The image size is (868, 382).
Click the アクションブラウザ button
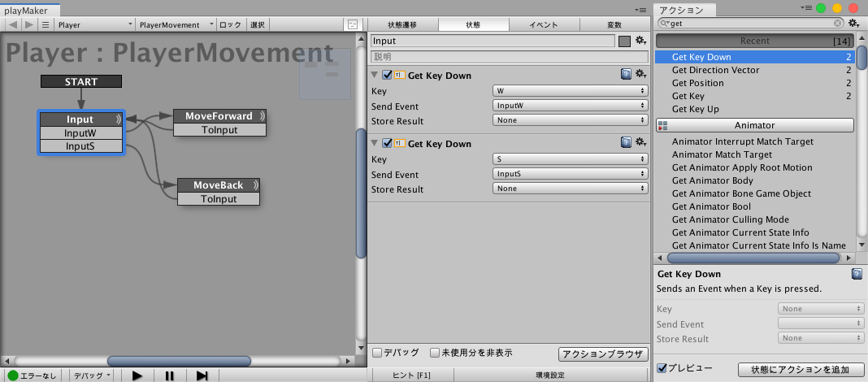point(603,354)
